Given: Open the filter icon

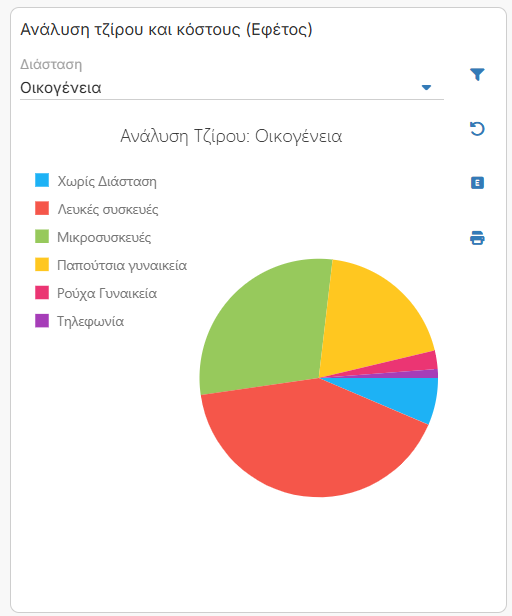Looking at the screenshot, I should [x=477, y=74].
